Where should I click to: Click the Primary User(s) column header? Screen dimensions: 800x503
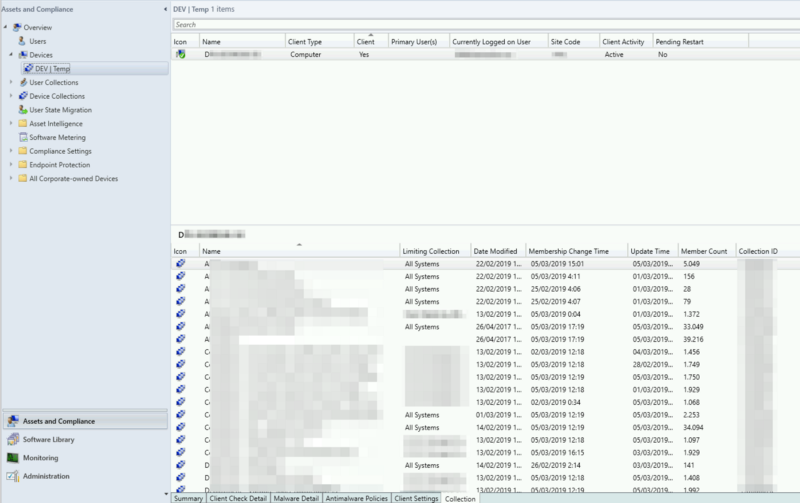(419, 42)
